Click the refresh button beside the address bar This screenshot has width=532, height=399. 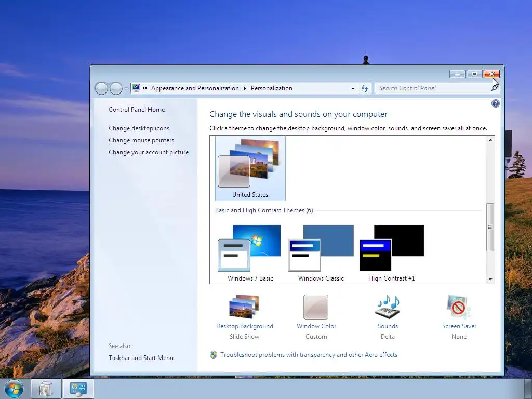coord(365,88)
